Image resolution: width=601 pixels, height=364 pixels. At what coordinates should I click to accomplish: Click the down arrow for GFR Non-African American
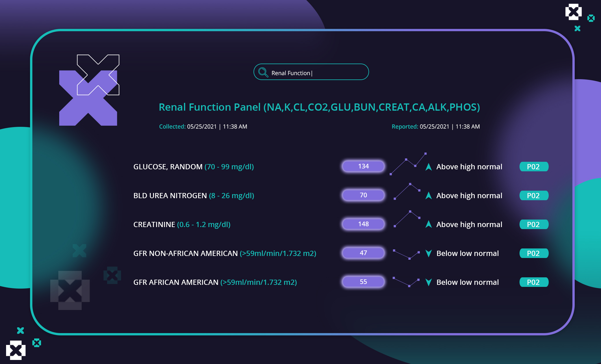tap(429, 253)
